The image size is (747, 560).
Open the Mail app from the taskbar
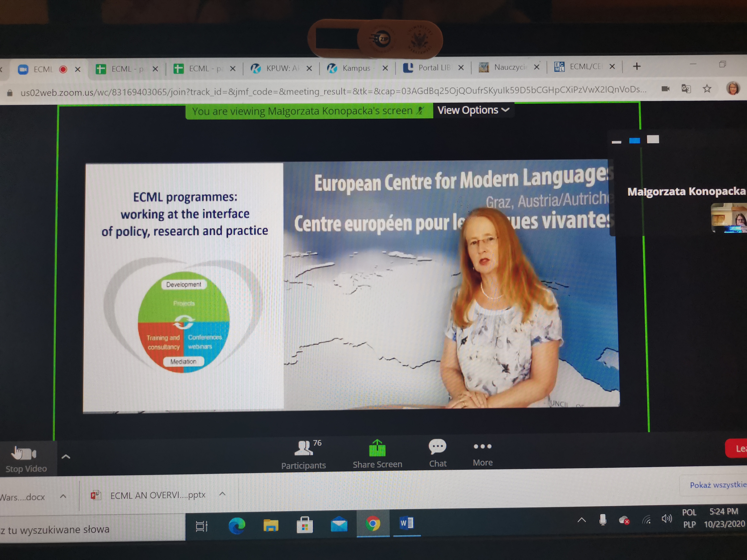[339, 524]
